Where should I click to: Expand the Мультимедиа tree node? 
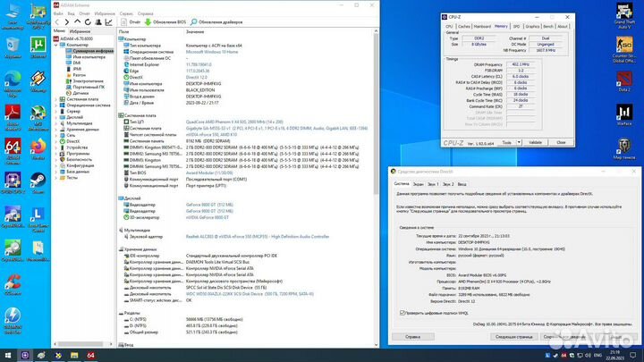point(56,123)
